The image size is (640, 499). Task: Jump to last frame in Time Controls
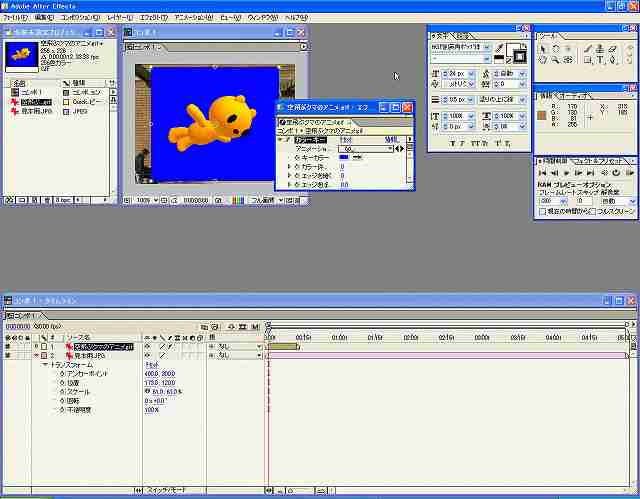coord(590,173)
